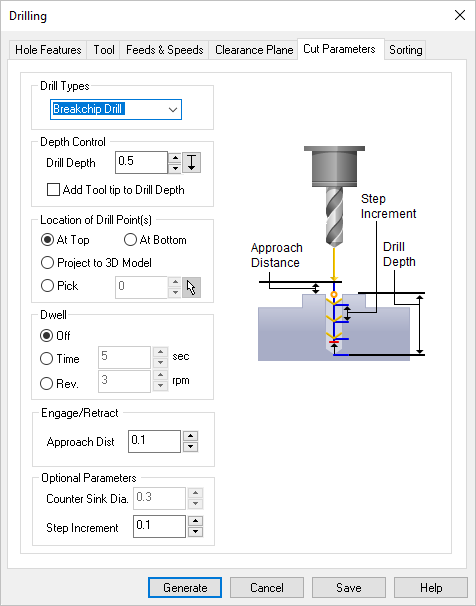Close the Drilling dialog
476x606 pixels.
[460, 15]
